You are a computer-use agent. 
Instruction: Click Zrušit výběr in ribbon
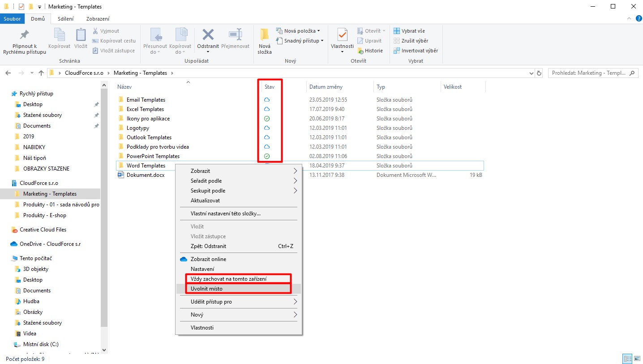click(x=411, y=41)
